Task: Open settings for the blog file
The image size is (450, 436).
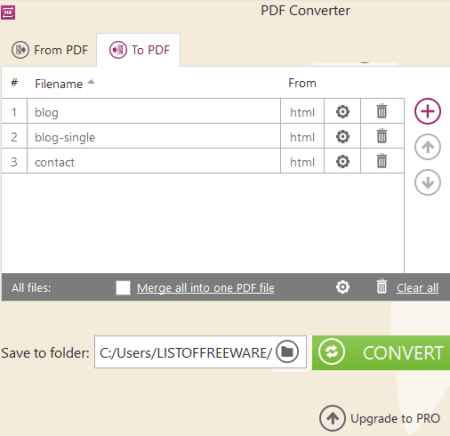Action: tap(342, 112)
